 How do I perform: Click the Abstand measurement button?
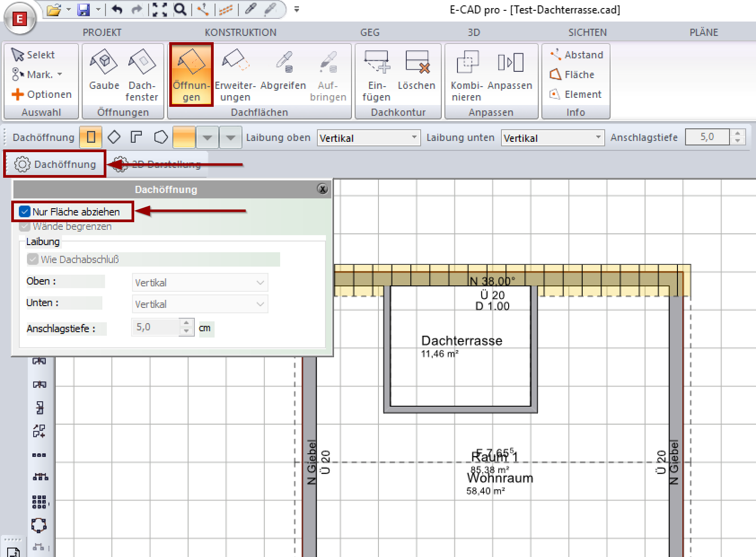coord(577,55)
